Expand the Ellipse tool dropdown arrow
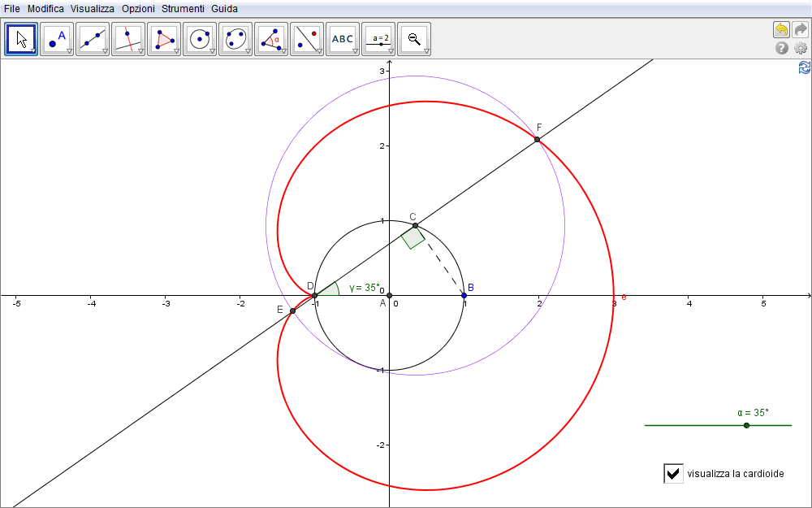Viewport: 812px width, 508px height. pyautogui.click(x=248, y=51)
